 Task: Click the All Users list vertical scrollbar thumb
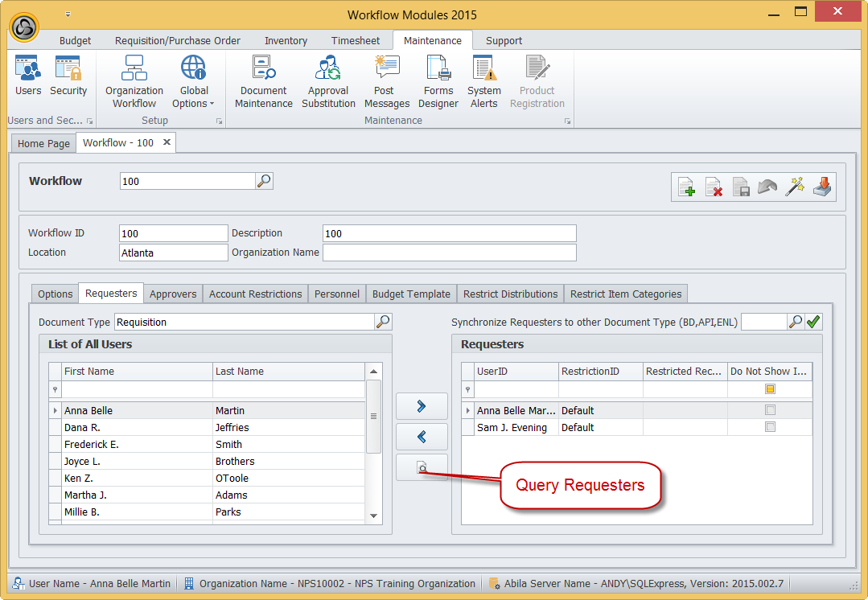point(373,417)
